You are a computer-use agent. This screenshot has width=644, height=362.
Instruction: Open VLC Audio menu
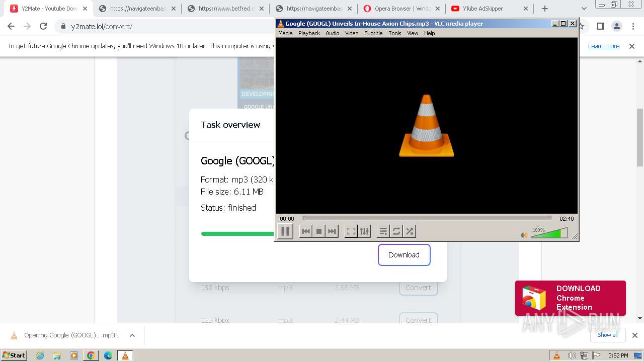332,33
